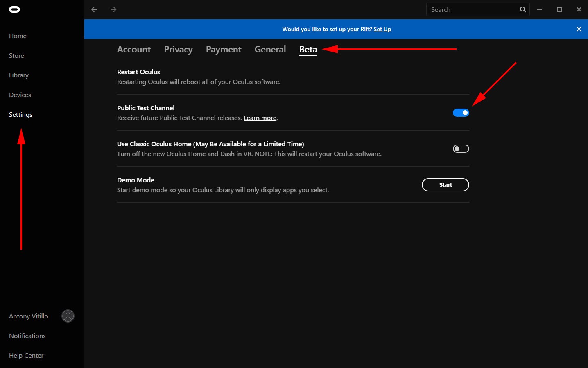
Task: Click the Demo Mode heading
Action: [x=136, y=180]
